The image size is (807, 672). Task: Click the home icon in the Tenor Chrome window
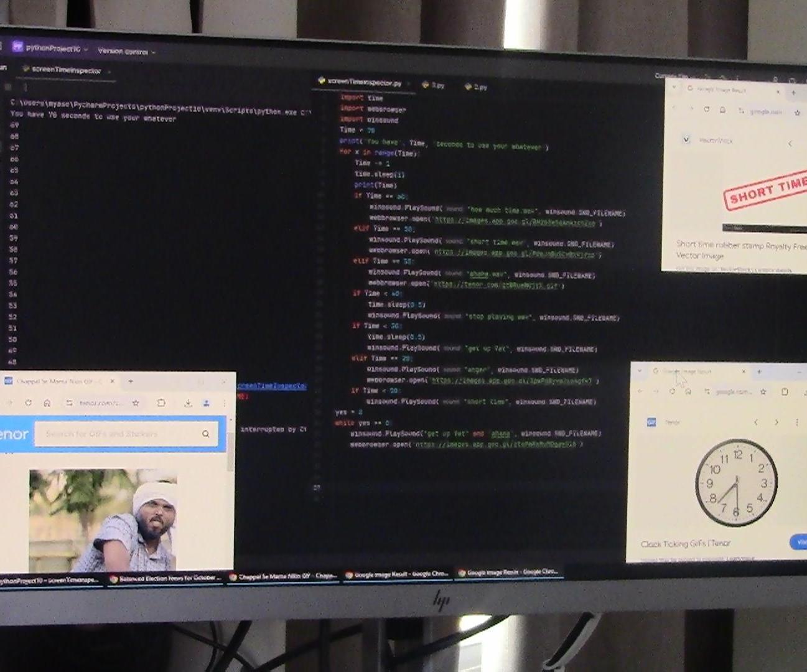[x=48, y=403]
